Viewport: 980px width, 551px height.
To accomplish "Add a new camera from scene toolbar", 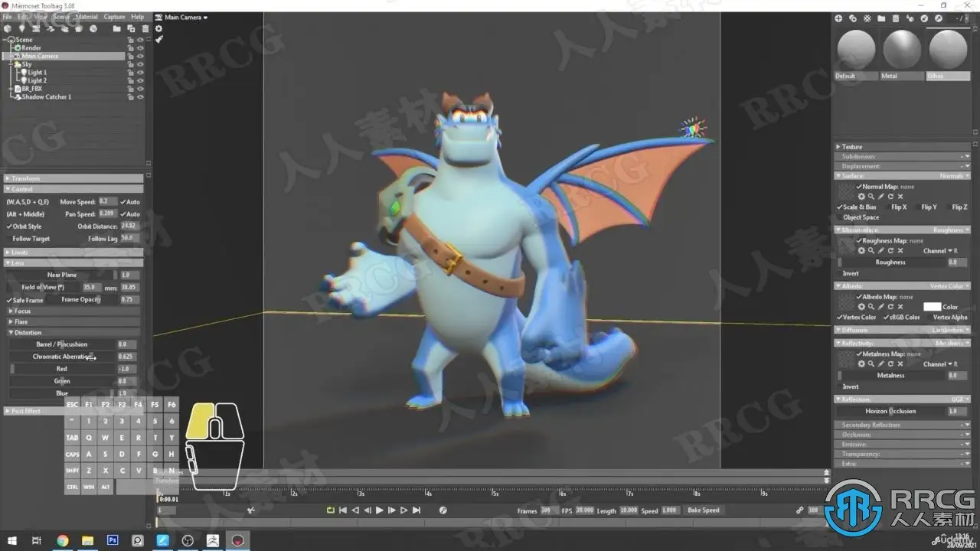I will click(36, 29).
